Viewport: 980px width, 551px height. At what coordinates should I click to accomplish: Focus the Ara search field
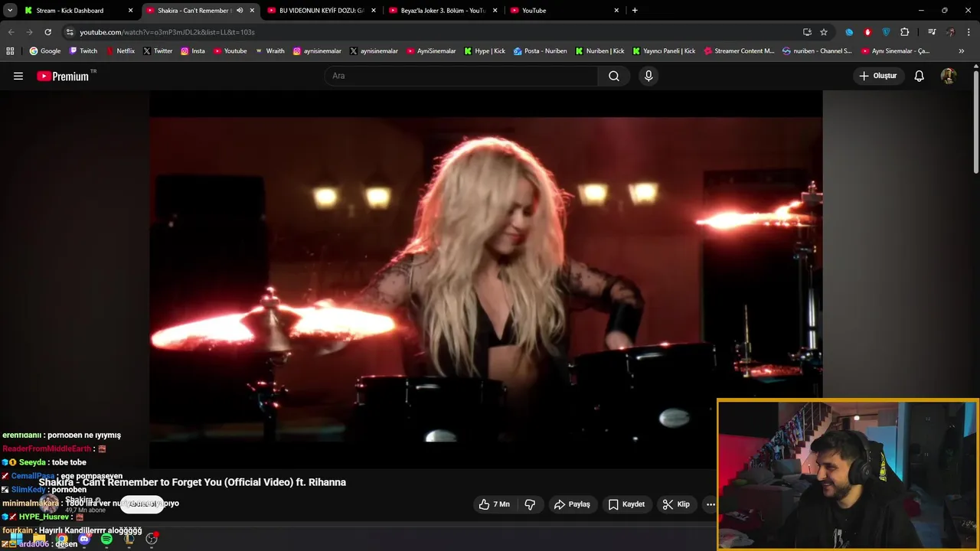pyautogui.click(x=461, y=76)
